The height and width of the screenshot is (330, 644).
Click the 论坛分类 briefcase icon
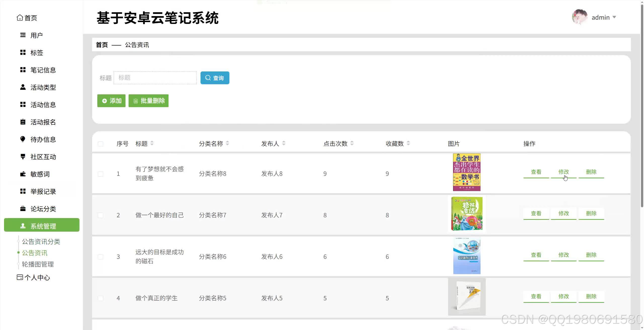23,209
